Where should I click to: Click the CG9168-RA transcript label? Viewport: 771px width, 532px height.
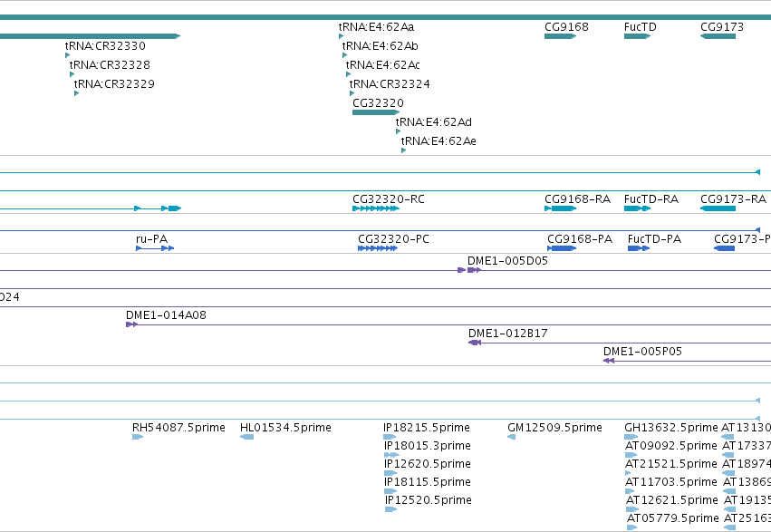point(578,199)
